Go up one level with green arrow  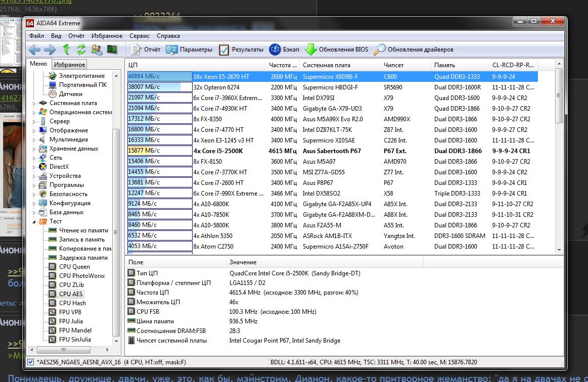tap(66, 50)
